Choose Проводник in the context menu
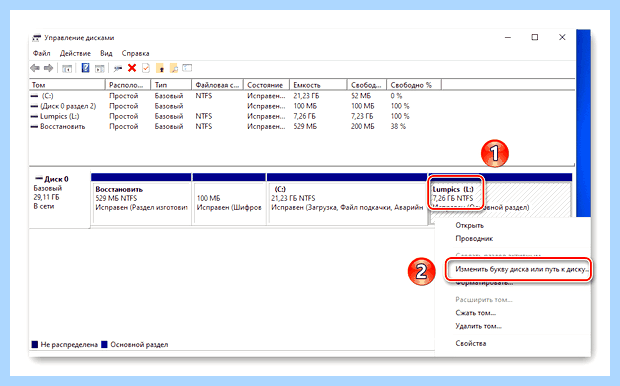Image resolution: width=620 pixels, height=386 pixels. (x=474, y=238)
